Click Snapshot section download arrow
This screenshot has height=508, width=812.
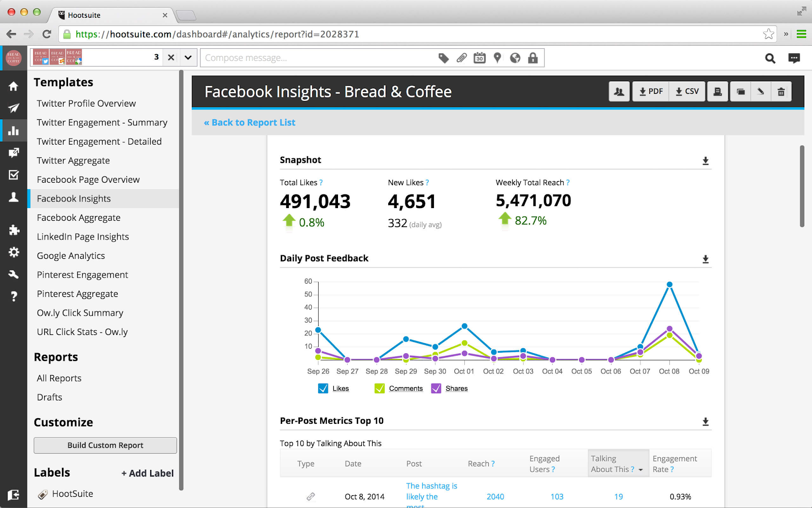(705, 161)
